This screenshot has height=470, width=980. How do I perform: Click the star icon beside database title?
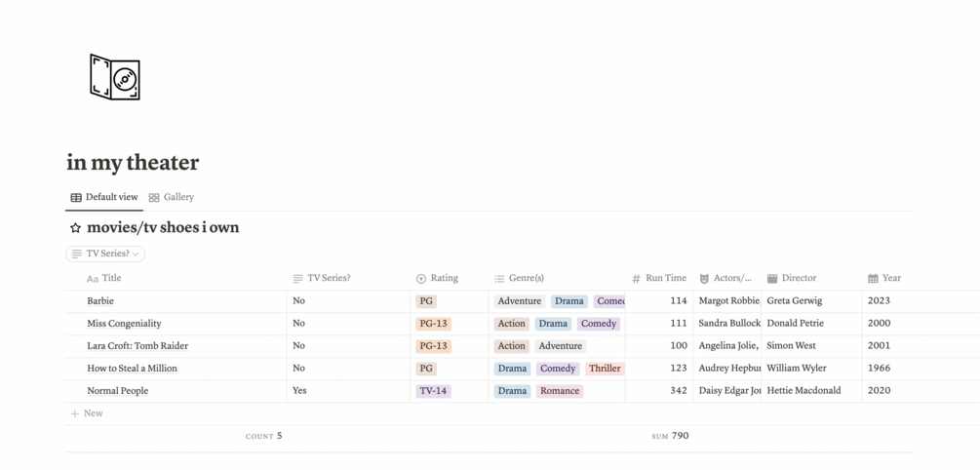[x=76, y=228]
